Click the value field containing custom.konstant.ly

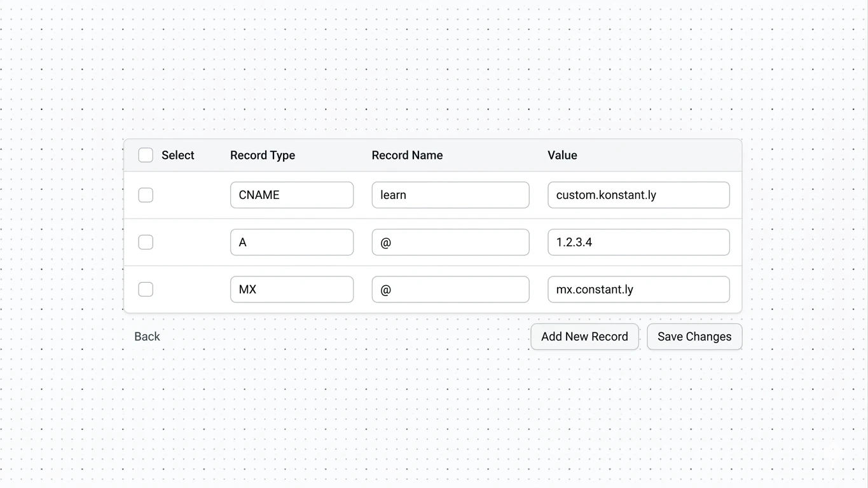(x=638, y=195)
